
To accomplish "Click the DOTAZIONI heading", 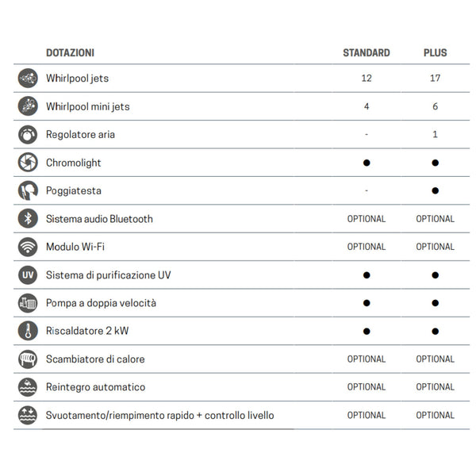I will pyautogui.click(x=70, y=53).
